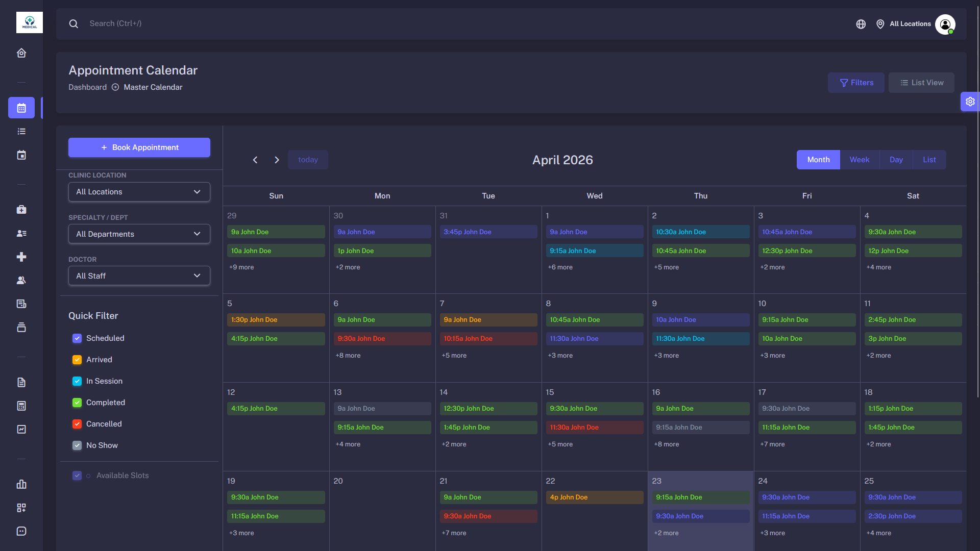Toggle the Cancelled filter checkbox
This screenshot has width=980, height=551.
tap(77, 424)
